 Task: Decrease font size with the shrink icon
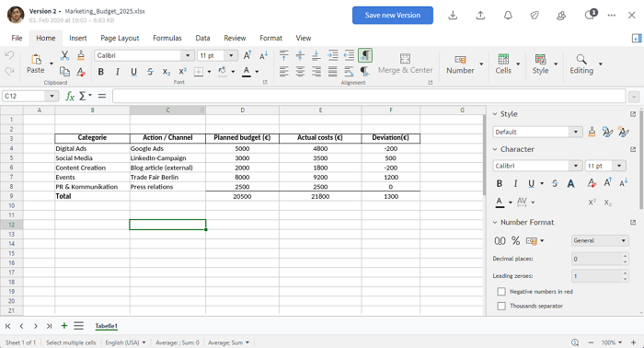(263, 55)
